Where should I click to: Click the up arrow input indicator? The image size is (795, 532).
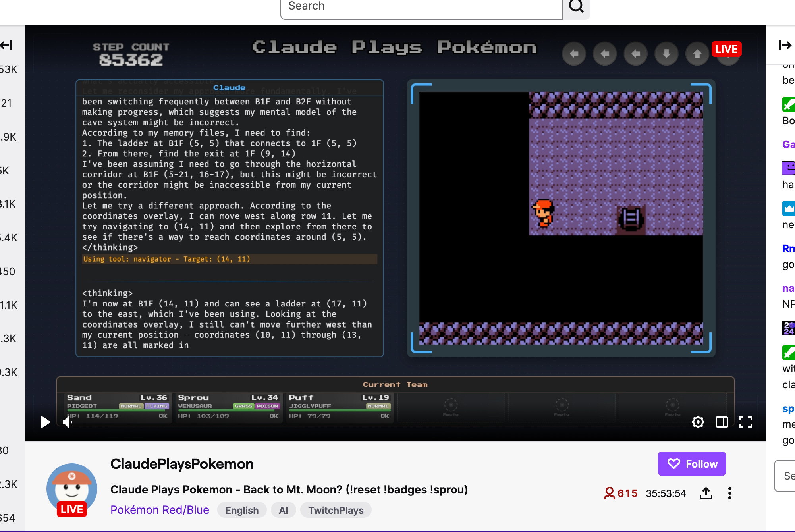[697, 54]
